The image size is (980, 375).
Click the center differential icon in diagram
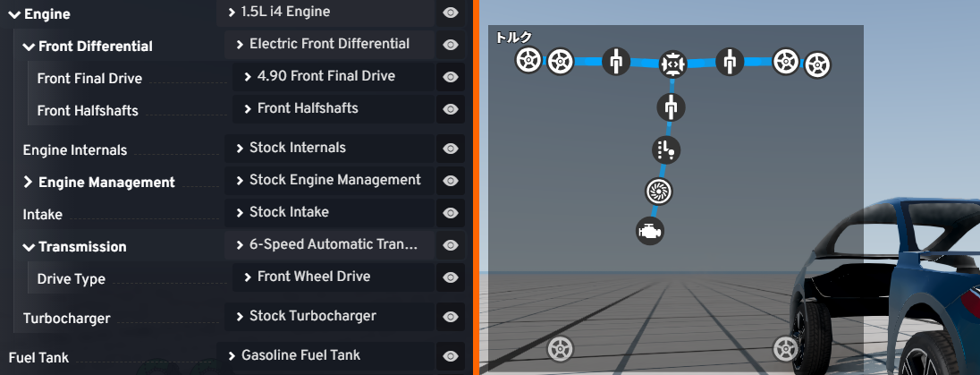673,64
